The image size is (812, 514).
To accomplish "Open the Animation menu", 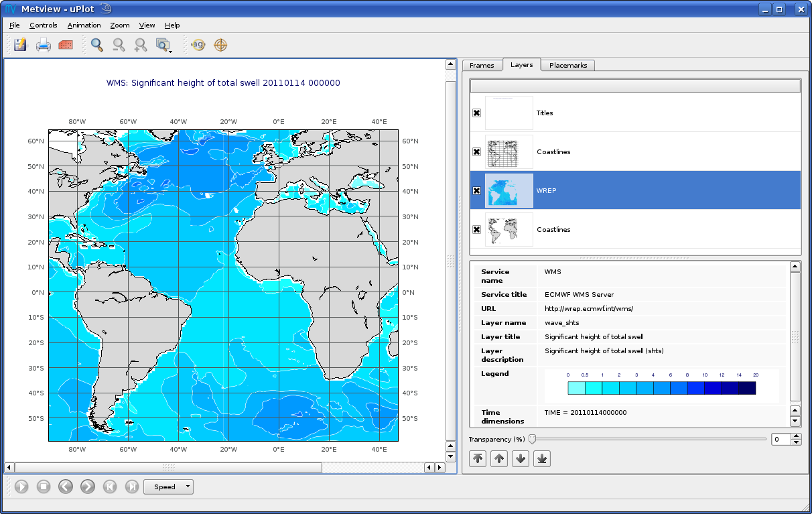I will pos(84,25).
